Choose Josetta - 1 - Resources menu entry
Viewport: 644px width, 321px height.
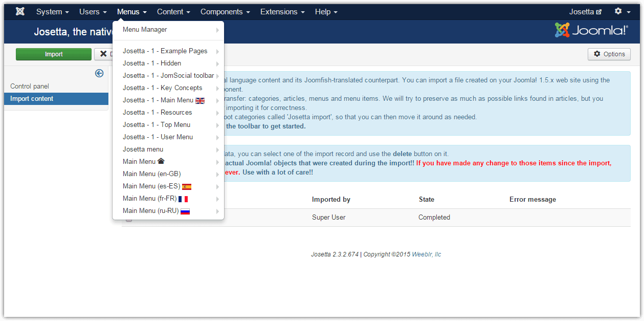pyautogui.click(x=168, y=113)
